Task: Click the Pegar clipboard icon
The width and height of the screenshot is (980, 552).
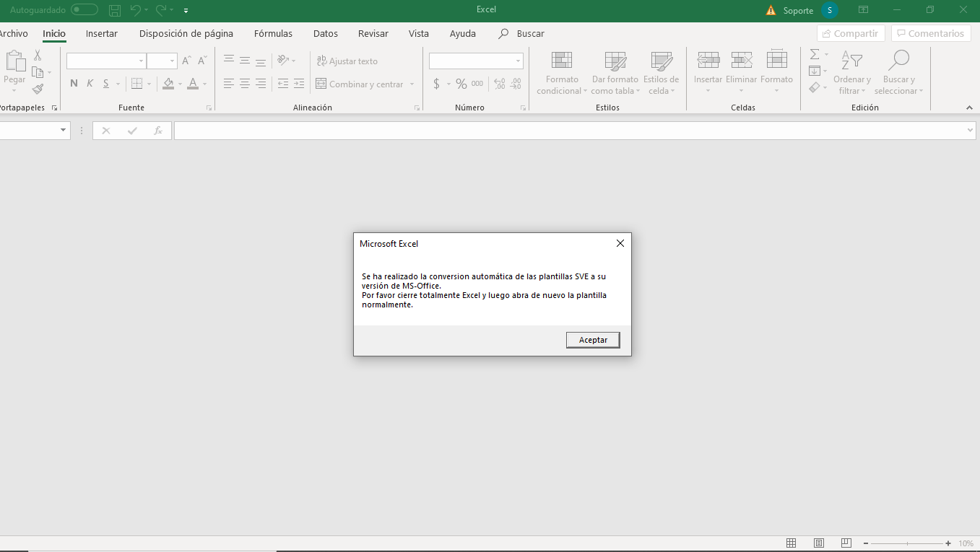Action: coord(14,61)
